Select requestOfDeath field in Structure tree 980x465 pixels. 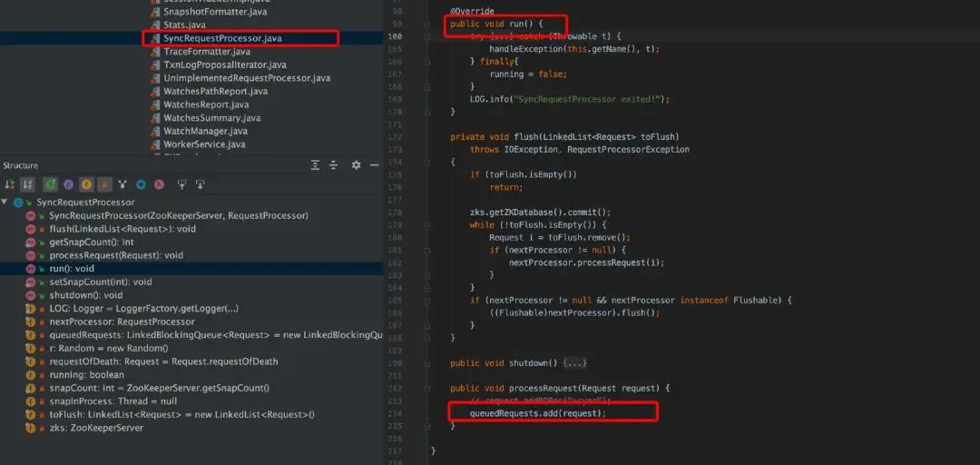click(x=163, y=361)
